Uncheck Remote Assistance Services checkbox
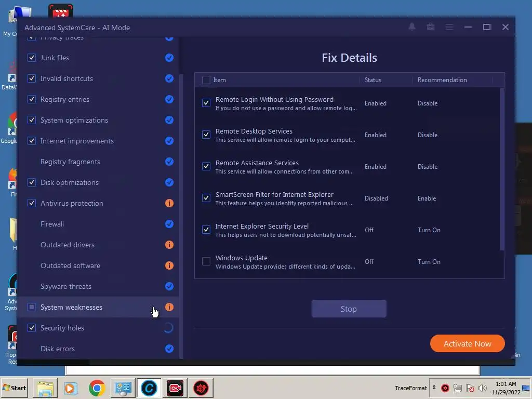 coord(206,166)
